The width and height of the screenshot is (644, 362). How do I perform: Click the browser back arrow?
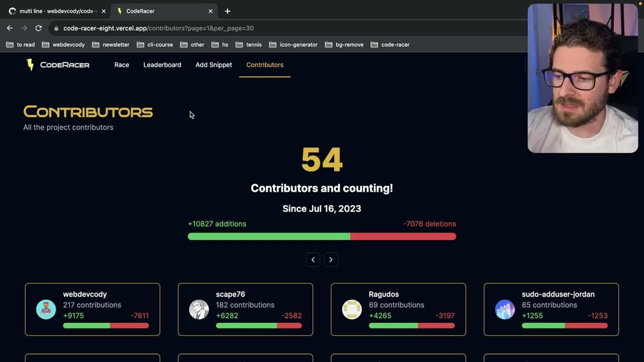coord(10,28)
